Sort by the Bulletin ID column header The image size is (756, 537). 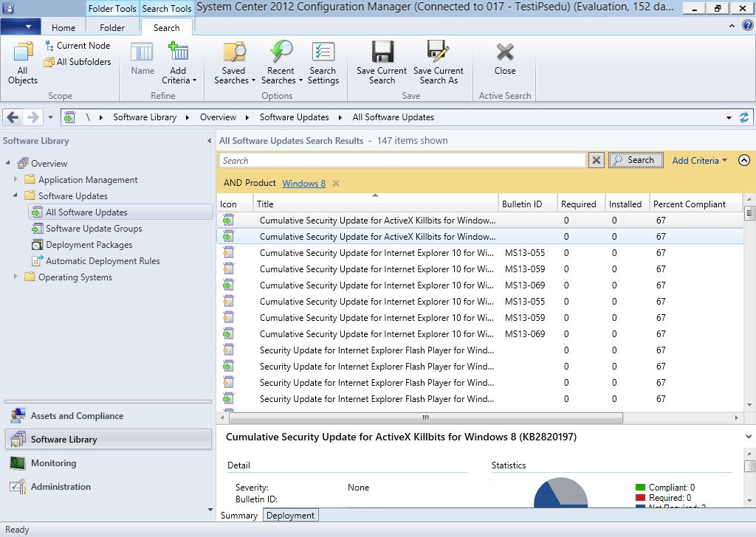click(x=527, y=204)
